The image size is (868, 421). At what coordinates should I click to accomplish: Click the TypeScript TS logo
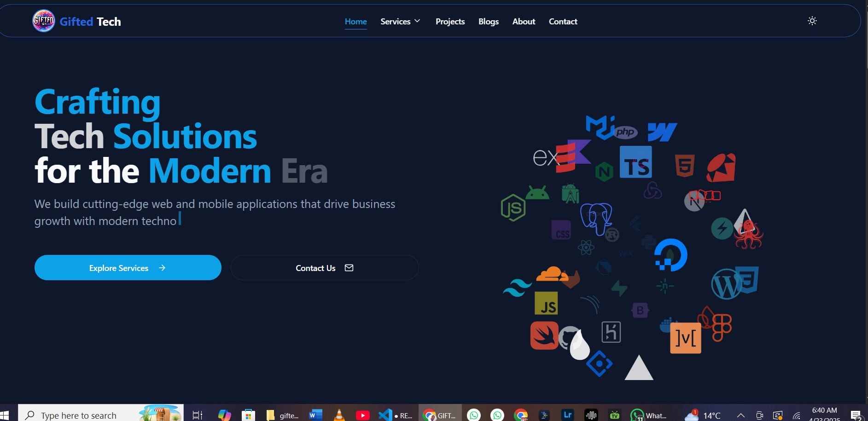click(x=636, y=162)
